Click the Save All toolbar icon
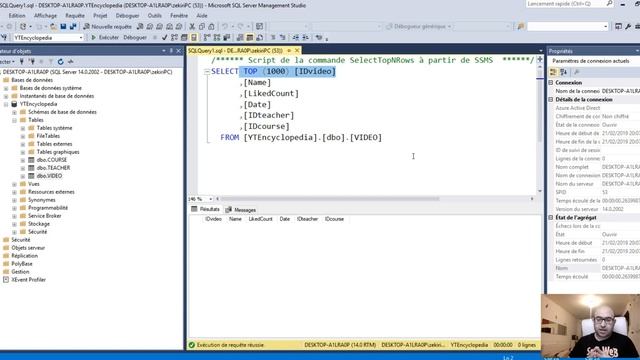This screenshot has width=640, height=360. [73, 27]
